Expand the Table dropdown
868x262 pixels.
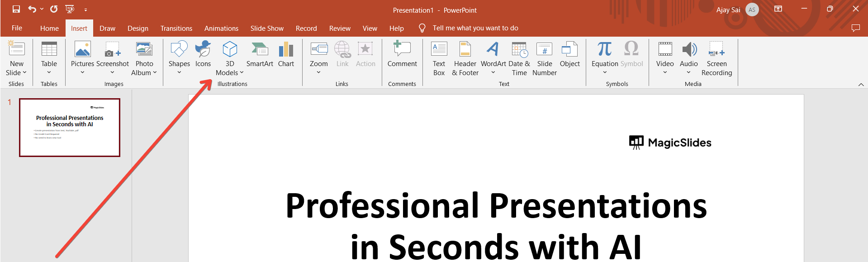(49, 72)
